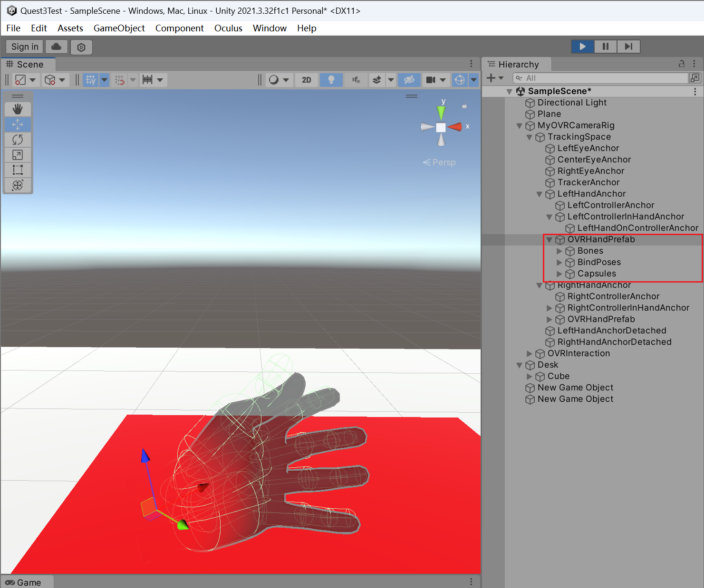This screenshot has width=704, height=588.
Task: Select the Rect tool
Action: (18, 170)
